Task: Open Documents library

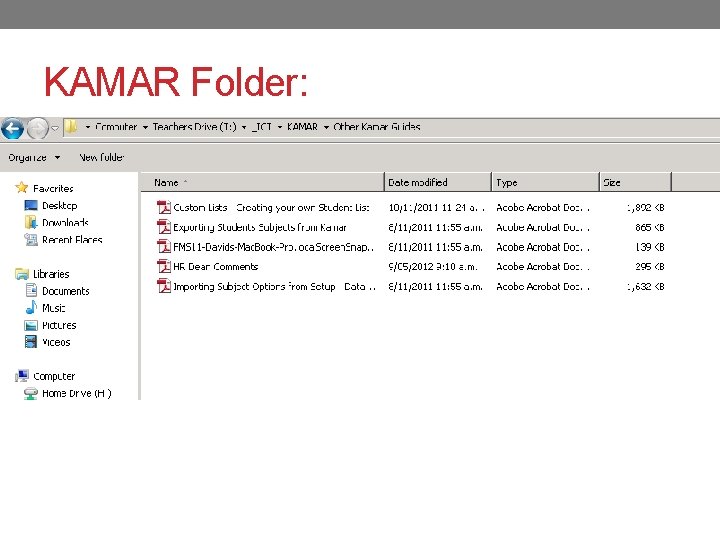Action: [x=66, y=291]
